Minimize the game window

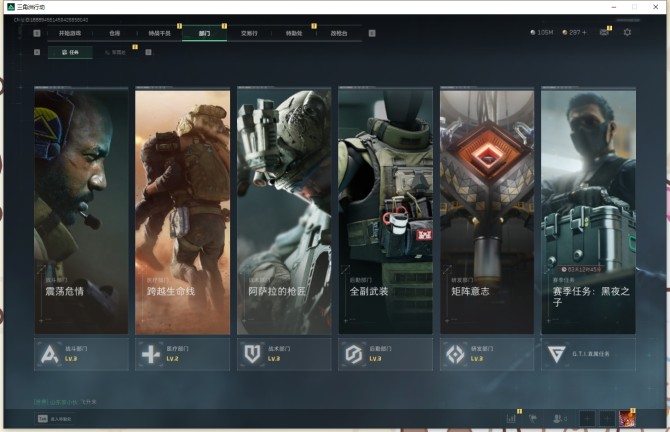614,7
